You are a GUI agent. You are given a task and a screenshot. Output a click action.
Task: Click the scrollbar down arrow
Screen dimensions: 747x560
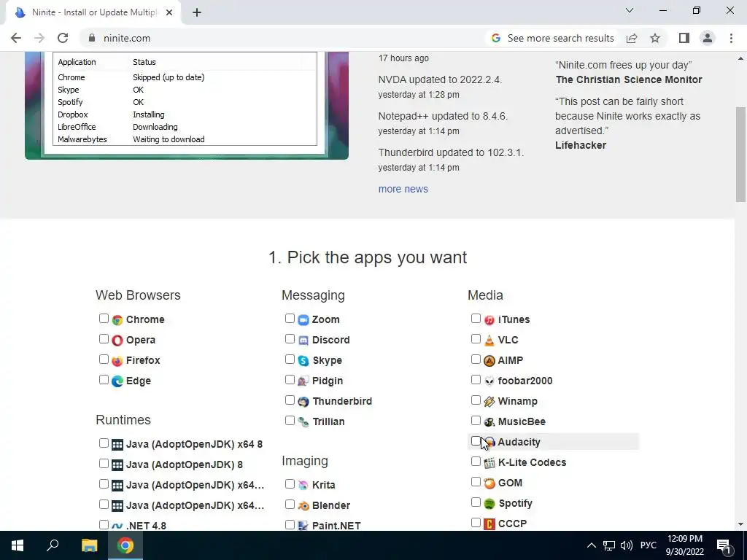click(740, 524)
